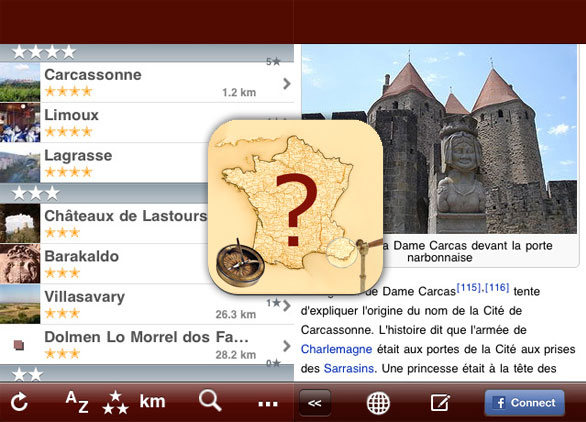Screen dimensions: 586x422
Task: Open footnote reference [115]
Action: pos(468,287)
